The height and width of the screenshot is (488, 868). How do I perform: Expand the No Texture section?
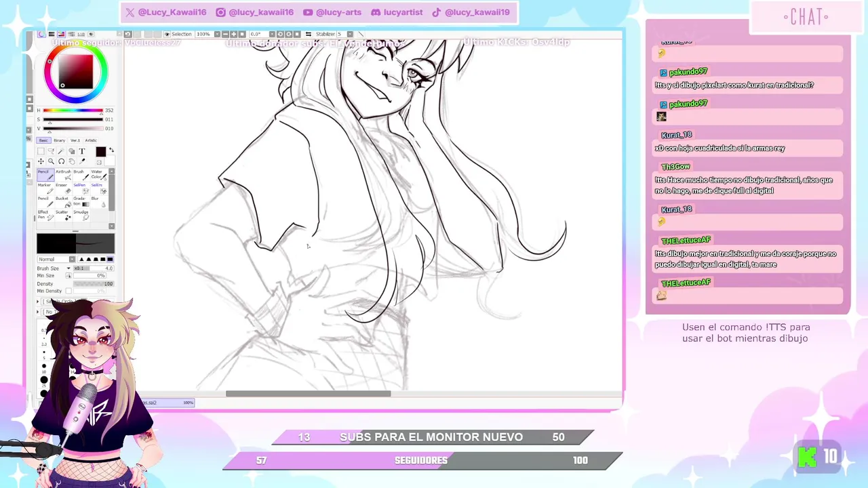point(38,312)
